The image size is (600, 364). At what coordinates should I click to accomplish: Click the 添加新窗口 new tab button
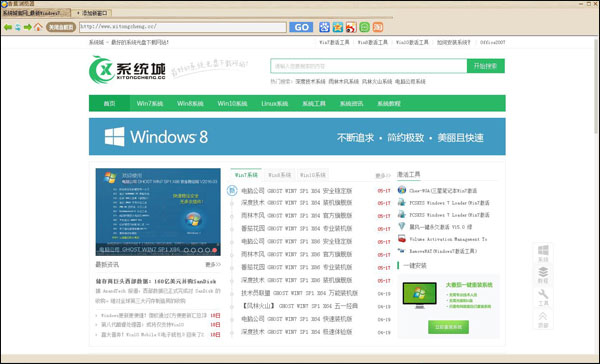[92, 13]
